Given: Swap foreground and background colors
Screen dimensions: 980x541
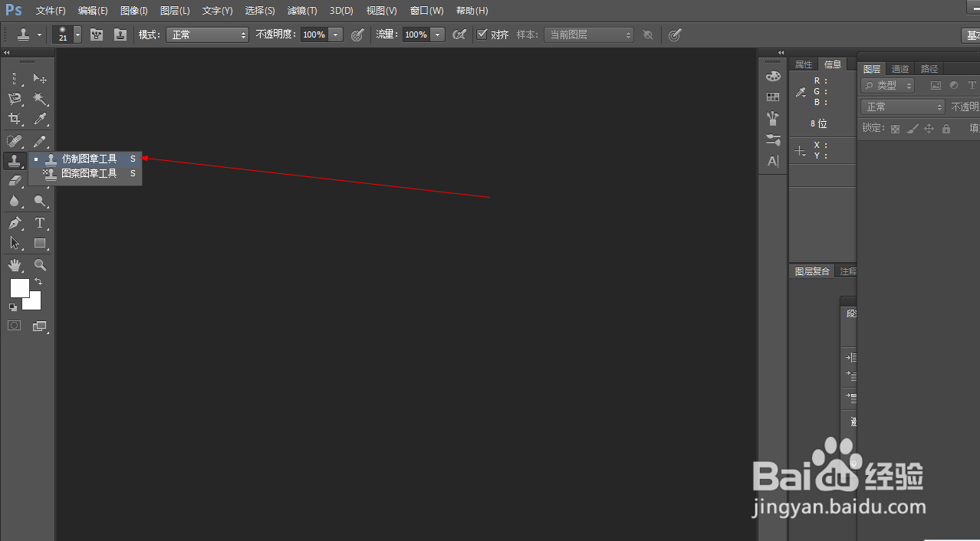Looking at the screenshot, I should coord(38,282).
